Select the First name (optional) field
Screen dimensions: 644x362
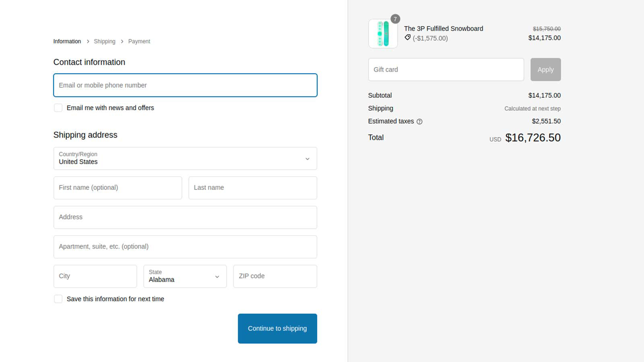pyautogui.click(x=118, y=188)
